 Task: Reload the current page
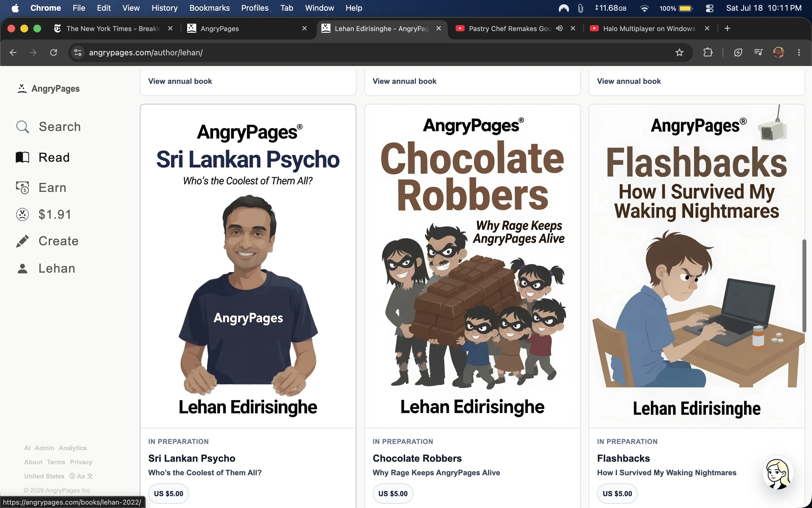point(54,52)
